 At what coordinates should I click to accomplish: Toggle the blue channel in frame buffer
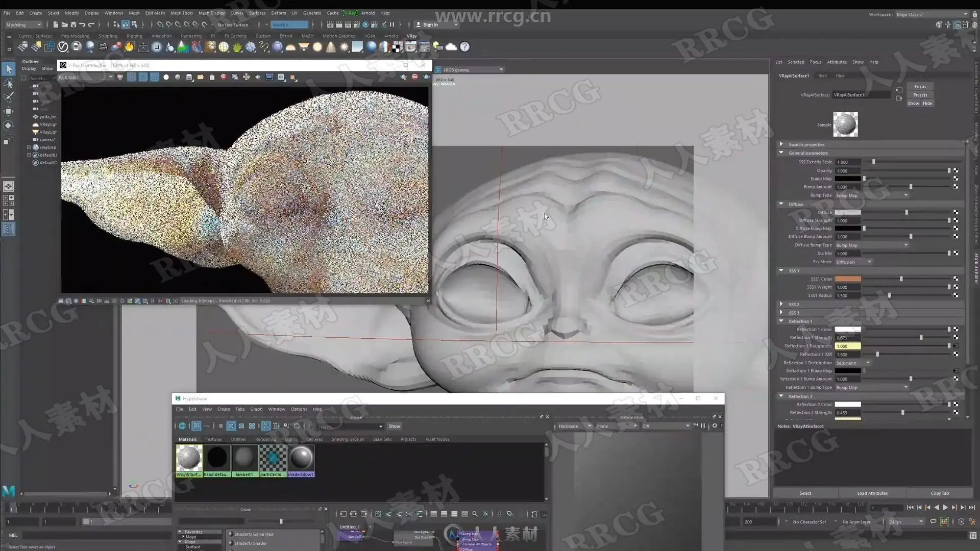[154, 77]
